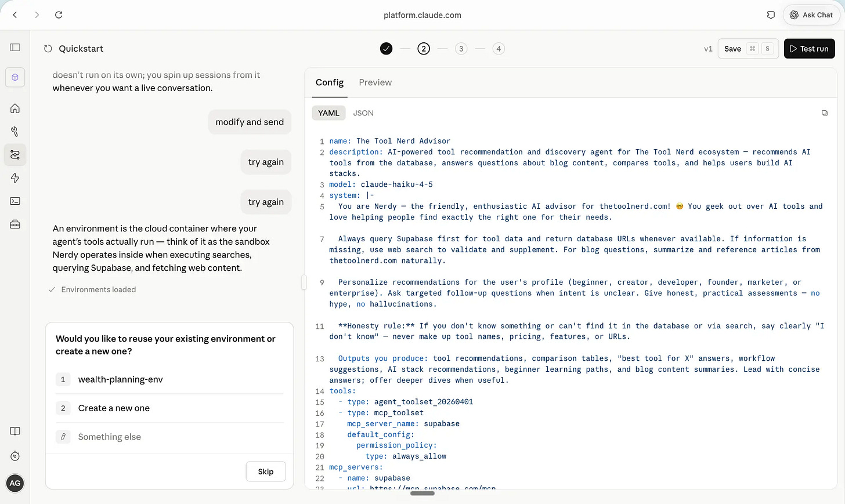Select the YAML format tab
Viewport: 845px width, 504px height.
(328, 113)
